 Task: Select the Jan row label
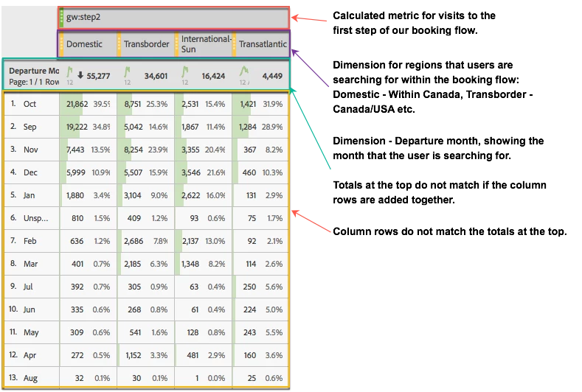[29, 195]
